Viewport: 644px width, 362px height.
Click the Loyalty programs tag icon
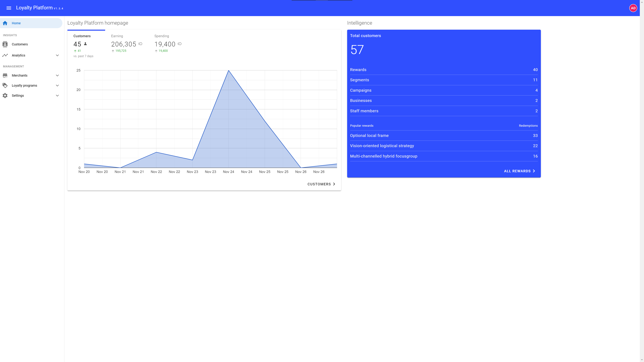(5, 85)
